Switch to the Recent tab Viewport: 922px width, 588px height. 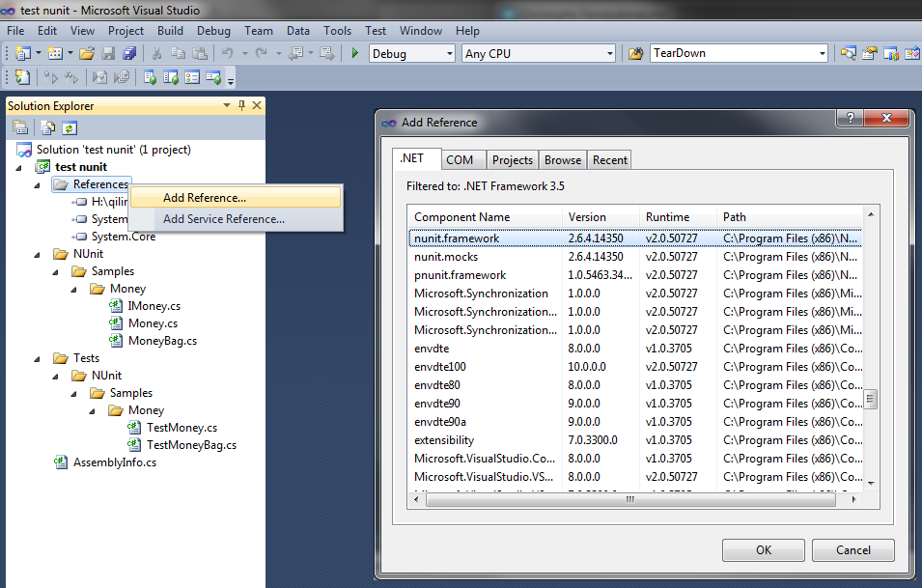610,160
